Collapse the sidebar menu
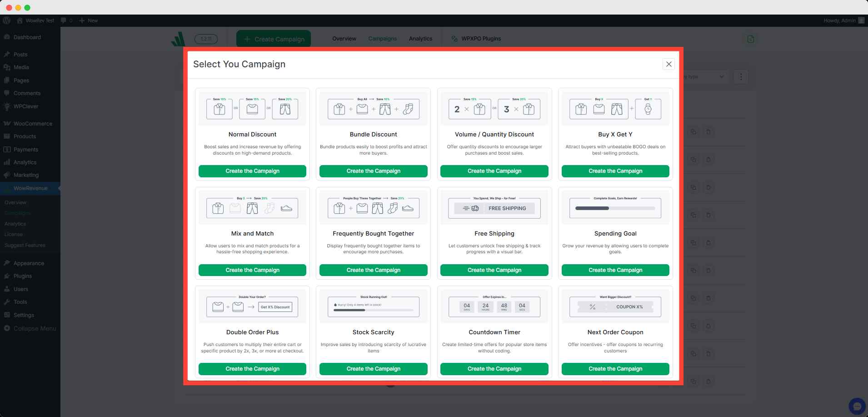The image size is (868, 417). click(30, 328)
